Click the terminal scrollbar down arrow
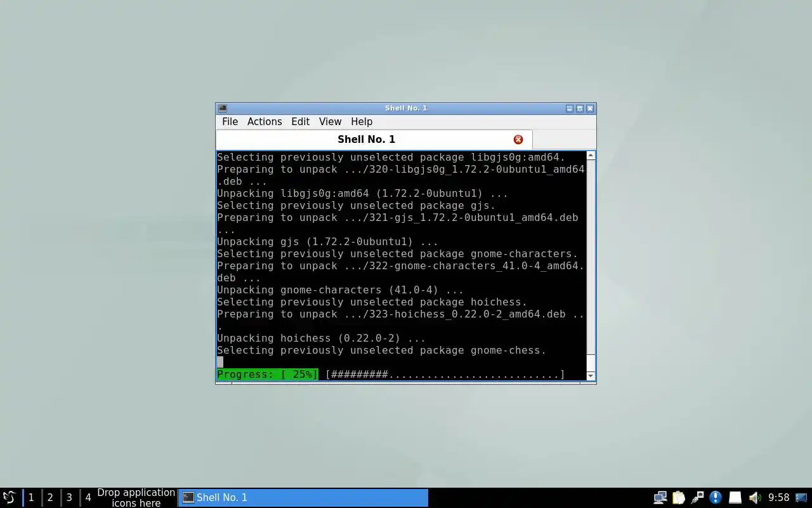Image resolution: width=812 pixels, height=508 pixels. (591, 376)
